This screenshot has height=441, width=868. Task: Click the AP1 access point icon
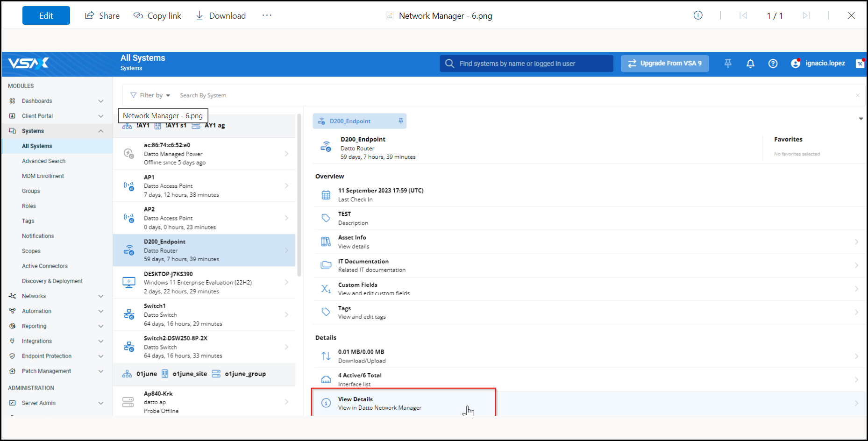[129, 186]
